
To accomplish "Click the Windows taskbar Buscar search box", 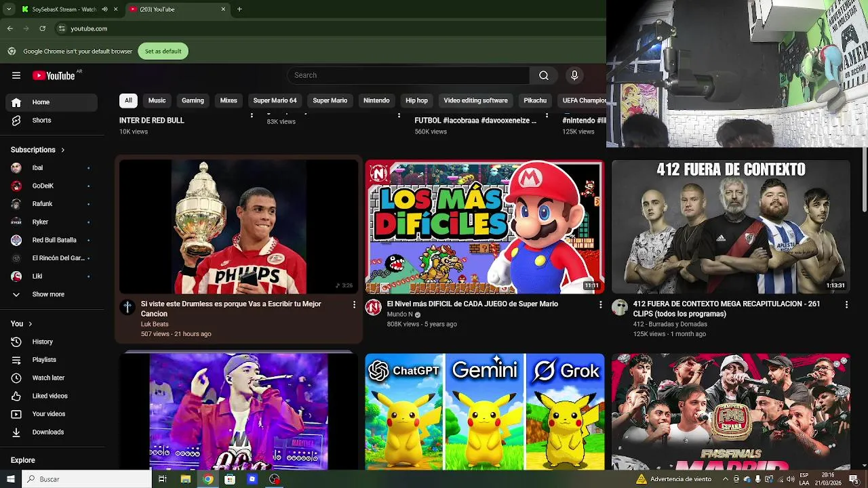I will click(x=87, y=479).
